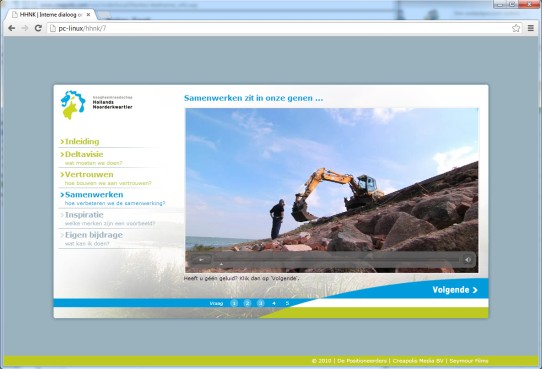Play the video with the play button
The image size is (542, 369).
pos(201,259)
